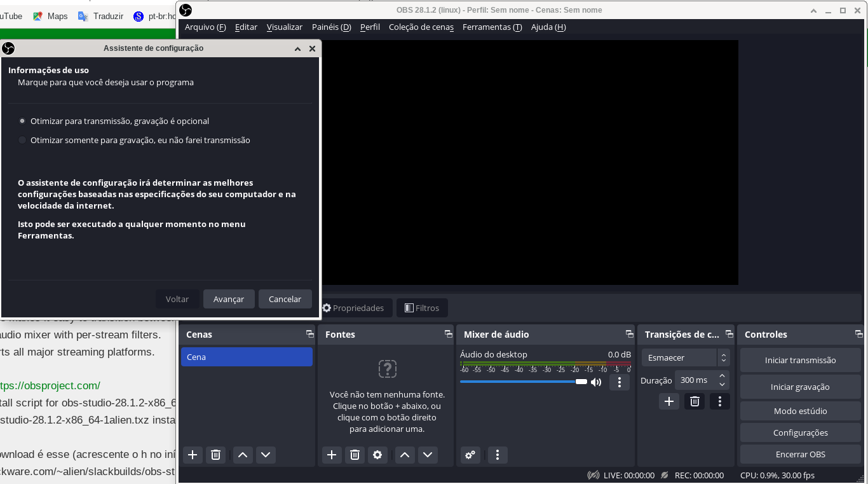
Task: Move the scene up in the Cenas panel
Action: [242, 455]
